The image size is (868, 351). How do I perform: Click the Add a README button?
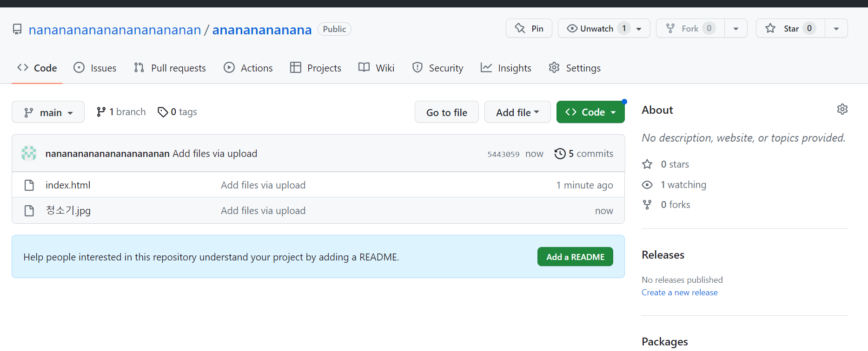pos(575,257)
